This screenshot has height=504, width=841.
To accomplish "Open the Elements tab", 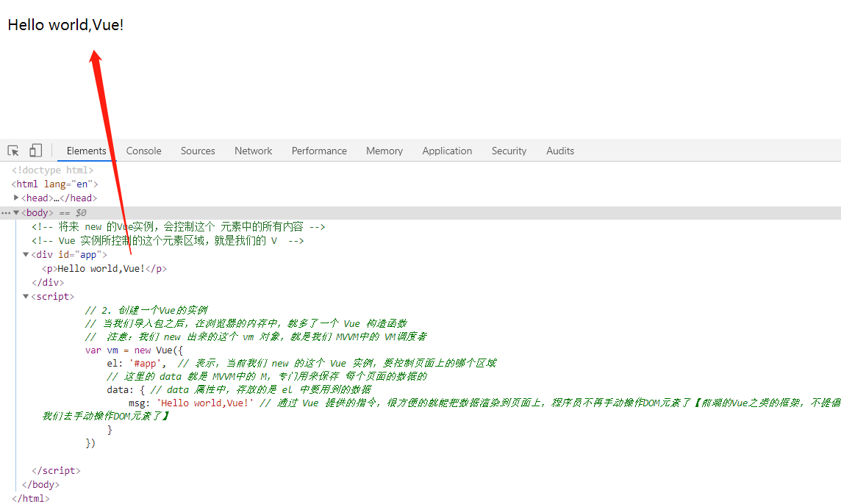I will click(86, 151).
